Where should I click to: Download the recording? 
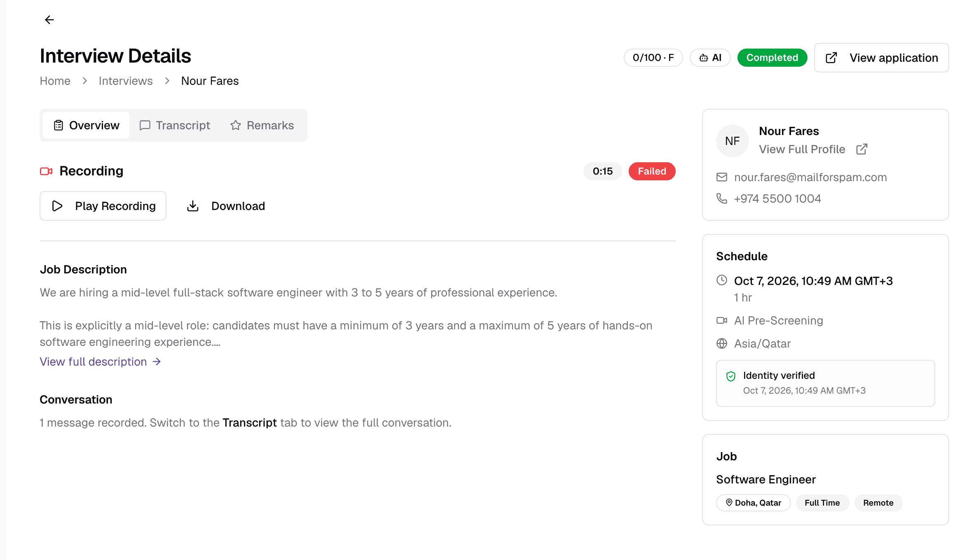pos(226,206)
